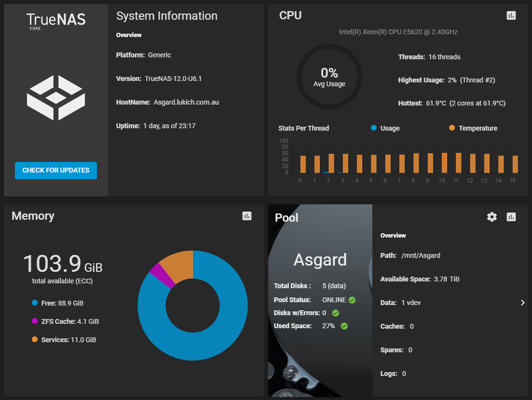Screen dimensions: 532x400
Task: Click the CHECK FOR UPDATES button
Action: point(56,171)
